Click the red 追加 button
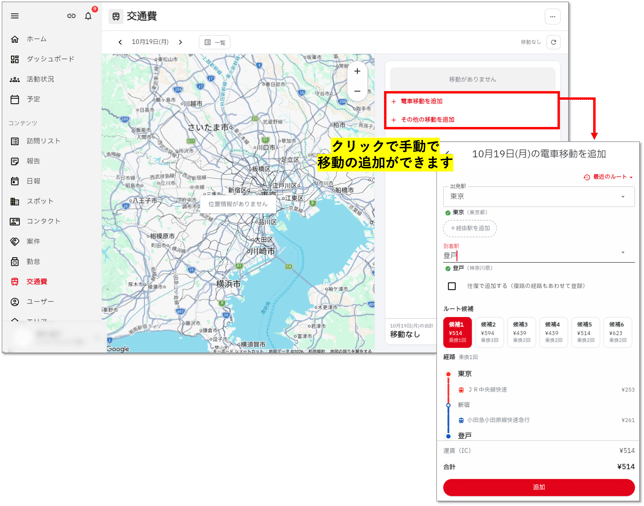 [x=539, y=487]
